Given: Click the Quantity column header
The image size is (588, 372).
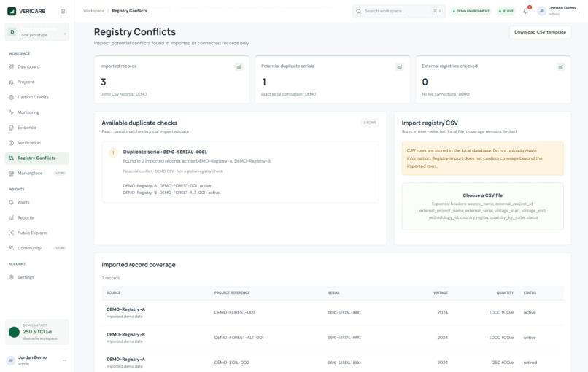Looking at the screenshot, I should coord(505,293).
